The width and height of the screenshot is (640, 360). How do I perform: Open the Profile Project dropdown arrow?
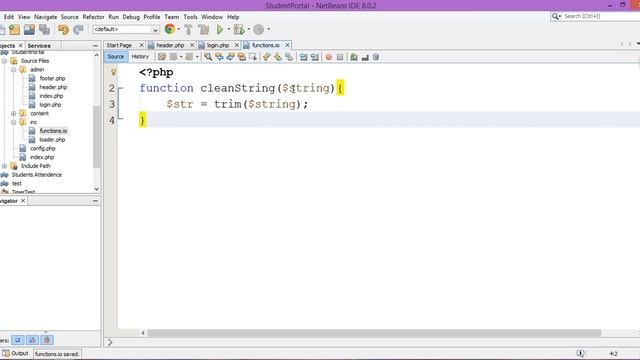(268, 29)
